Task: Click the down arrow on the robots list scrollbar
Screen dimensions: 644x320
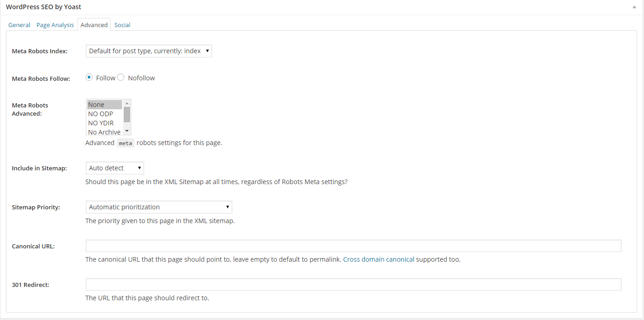Action: point(127,131)
